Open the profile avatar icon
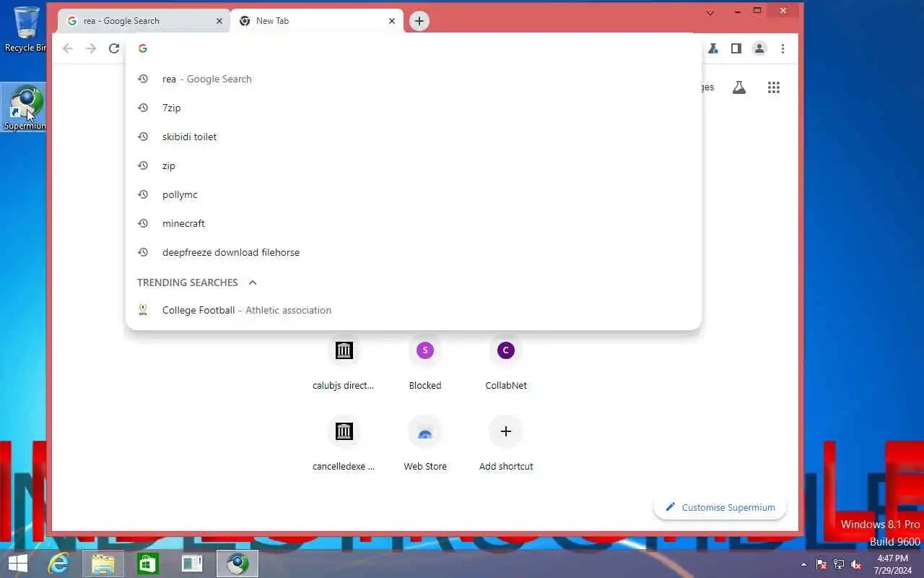Screen dimensions: 924x578 (x=759, y=48)
